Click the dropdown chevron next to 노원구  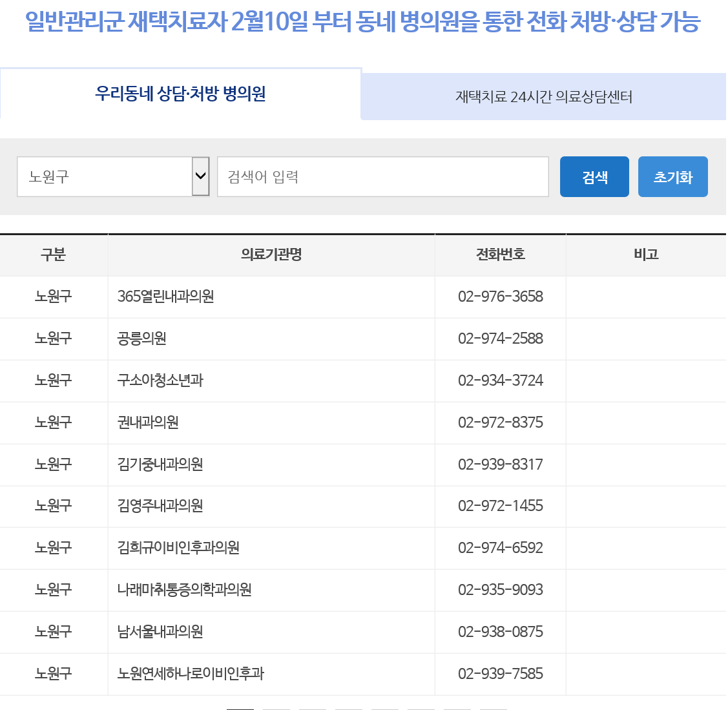pyautogui.click(x=201, y=176)
